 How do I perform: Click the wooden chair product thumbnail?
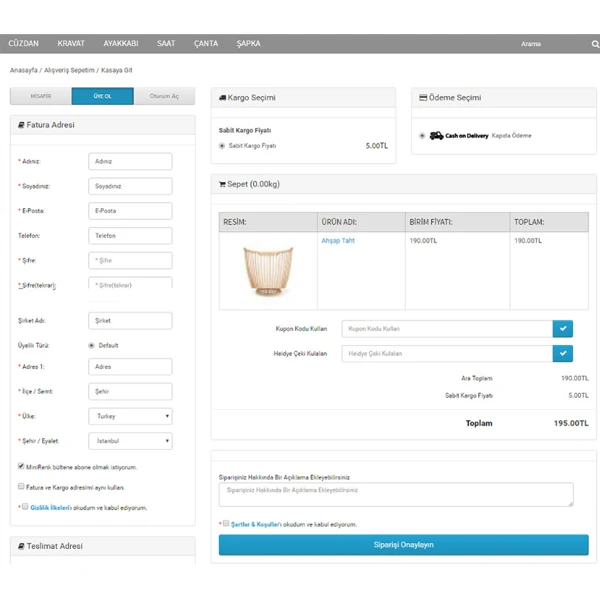267,272
